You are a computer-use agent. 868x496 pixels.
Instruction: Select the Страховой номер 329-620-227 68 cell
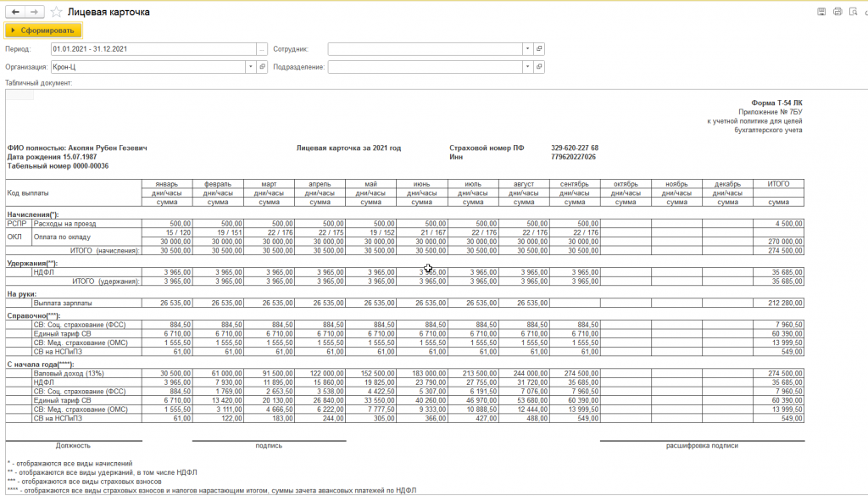tap(575, 148)
